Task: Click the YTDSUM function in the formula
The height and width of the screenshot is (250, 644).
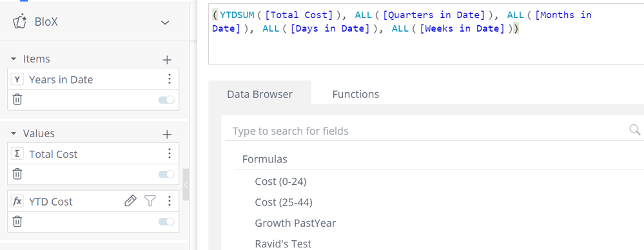Action: point(237,15)
